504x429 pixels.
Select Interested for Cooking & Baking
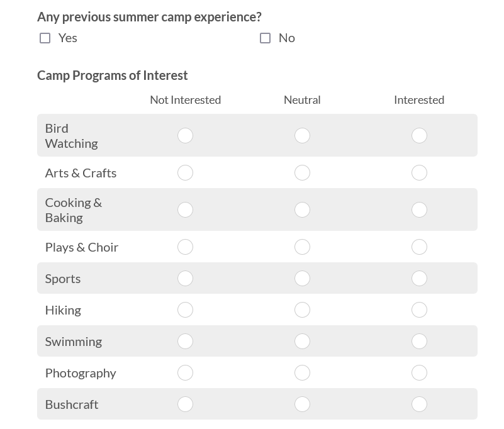[419, 210]
